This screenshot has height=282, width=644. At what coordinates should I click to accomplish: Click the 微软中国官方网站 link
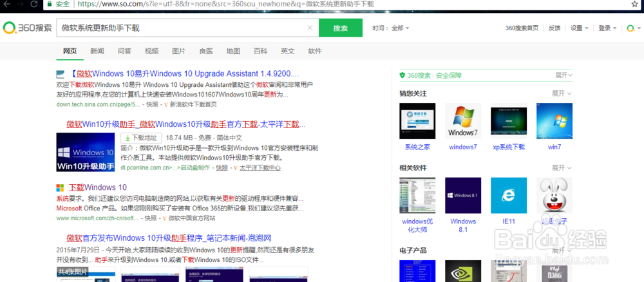pos(192,218)
